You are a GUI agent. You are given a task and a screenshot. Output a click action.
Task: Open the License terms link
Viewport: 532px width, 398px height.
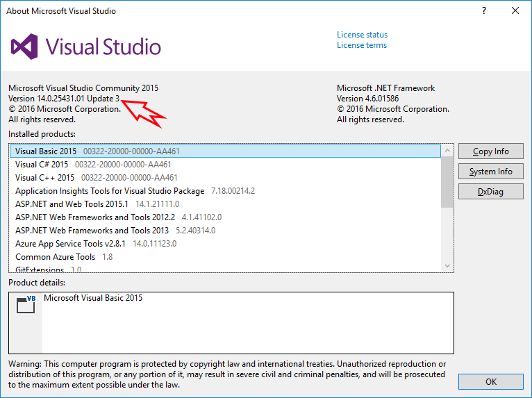point(362,45)
